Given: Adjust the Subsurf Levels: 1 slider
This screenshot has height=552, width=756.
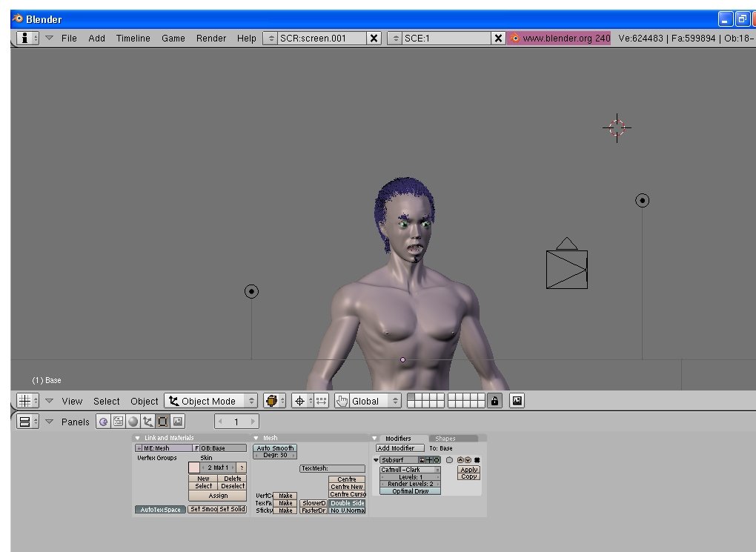Looking at the screenshot, I should 411,476.
